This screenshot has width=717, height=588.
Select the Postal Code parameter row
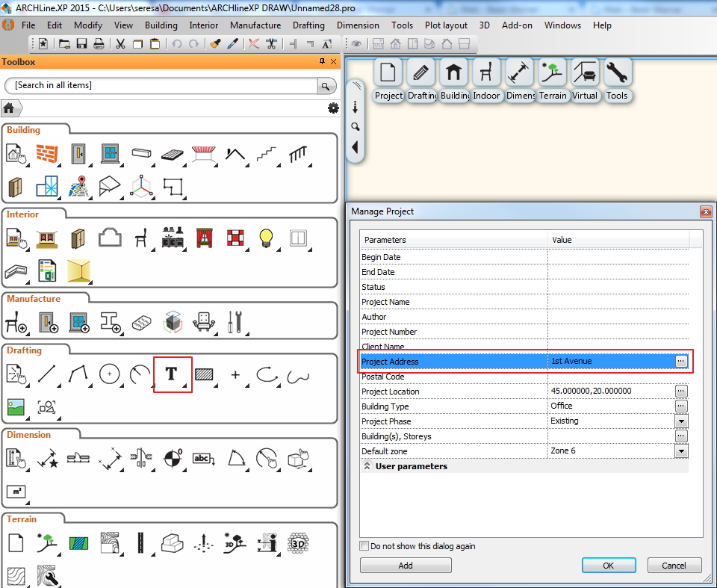coord(524,377)
